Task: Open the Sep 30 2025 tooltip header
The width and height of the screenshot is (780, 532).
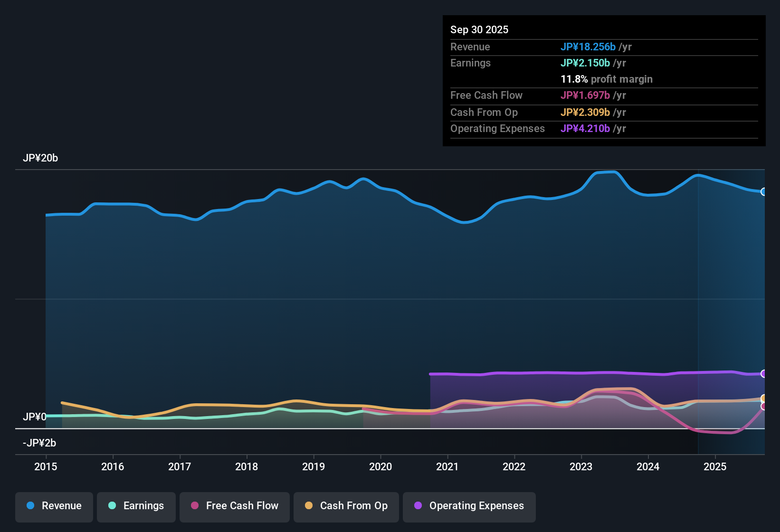Action: pos(479,29)
